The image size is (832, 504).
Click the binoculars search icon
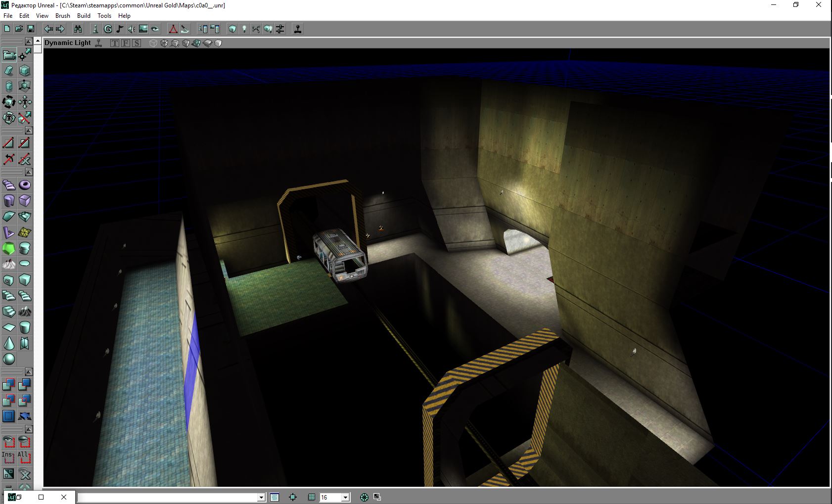click(x=78, y=29)
